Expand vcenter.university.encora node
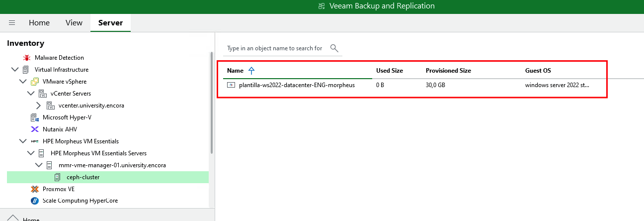The height and width of the screenshot is (221, 644). click(x=39, y=106)
